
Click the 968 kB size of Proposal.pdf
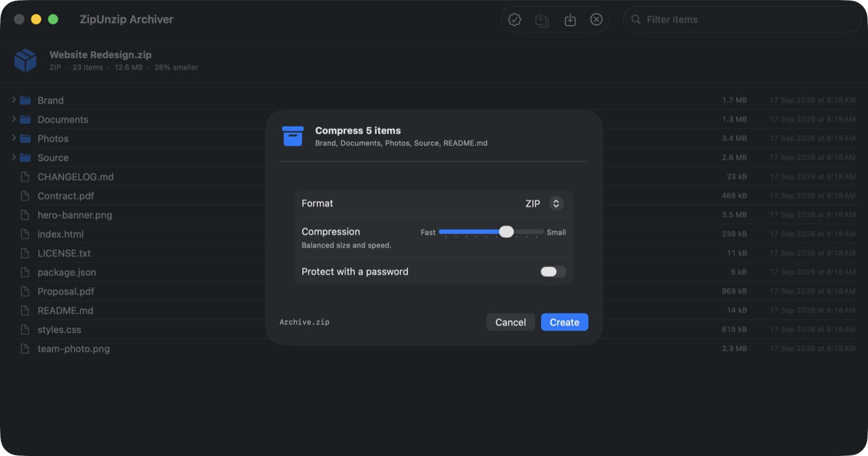coord(734,292)
